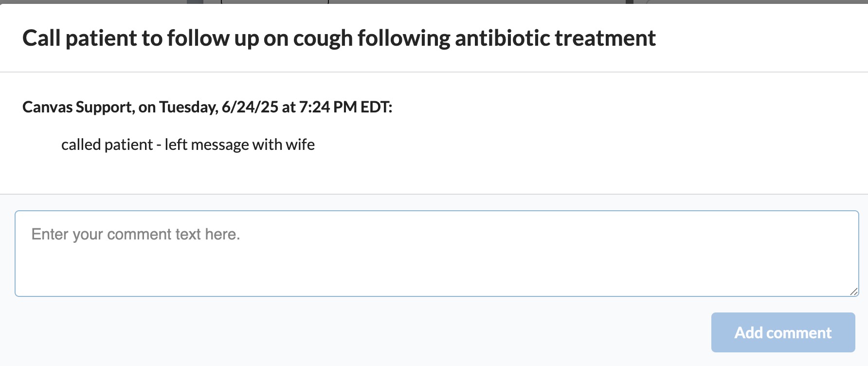
Task: Click "left" in the existing comment text
Action: point(176,145)
